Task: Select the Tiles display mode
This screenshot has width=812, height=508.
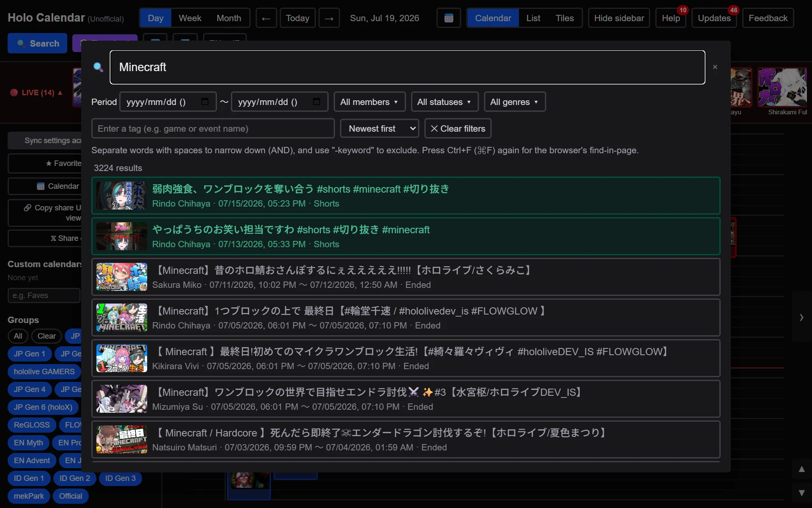Action: (x=565, y=18)
